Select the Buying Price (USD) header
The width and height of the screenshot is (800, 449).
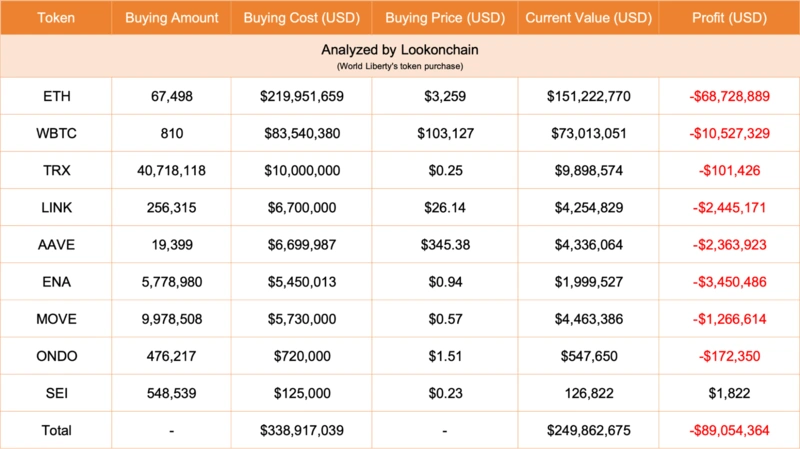click(444, 18)
